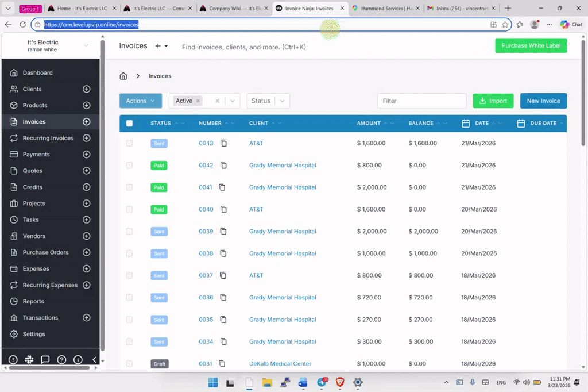Screen dimensions: 588x392
Task: Check the box for invoice 0038
Action: pos(129,253)
